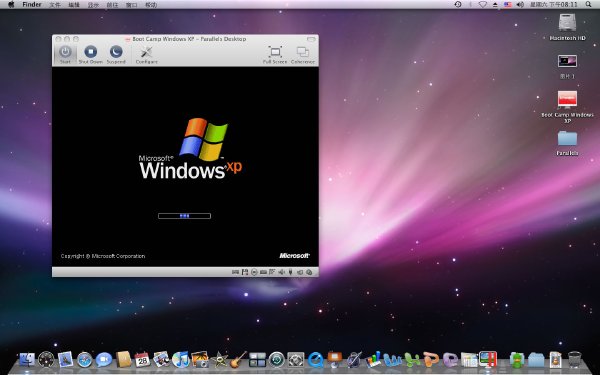Image resolution: width=600 pixels, height=375 pixels.
Task: Open Dashboard from the Dock
Action: pos(46,360)
